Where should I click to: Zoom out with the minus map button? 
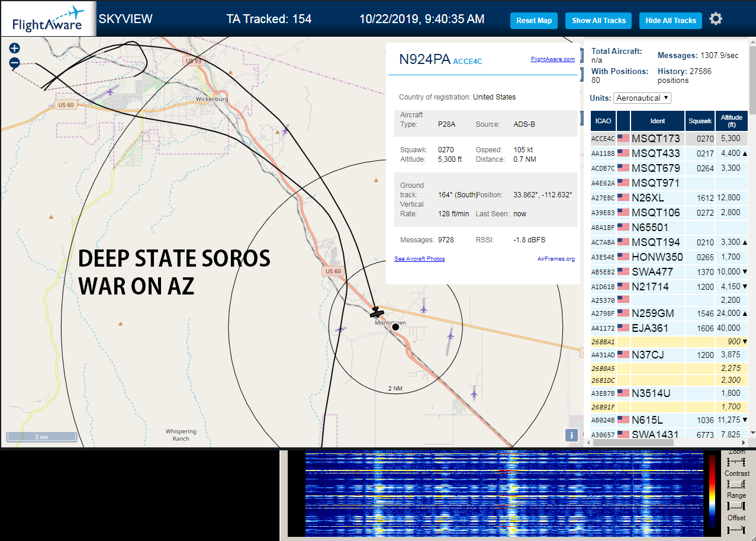15,63
